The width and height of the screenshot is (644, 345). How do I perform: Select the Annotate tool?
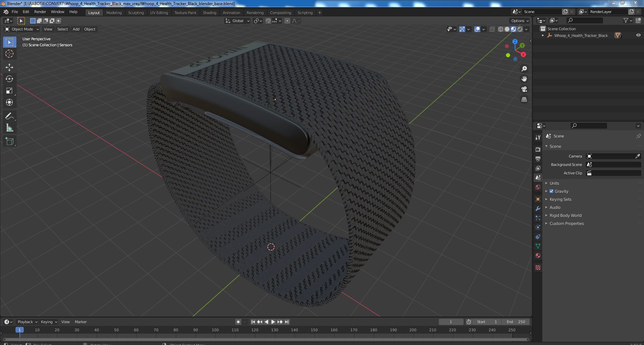[9, 116]
